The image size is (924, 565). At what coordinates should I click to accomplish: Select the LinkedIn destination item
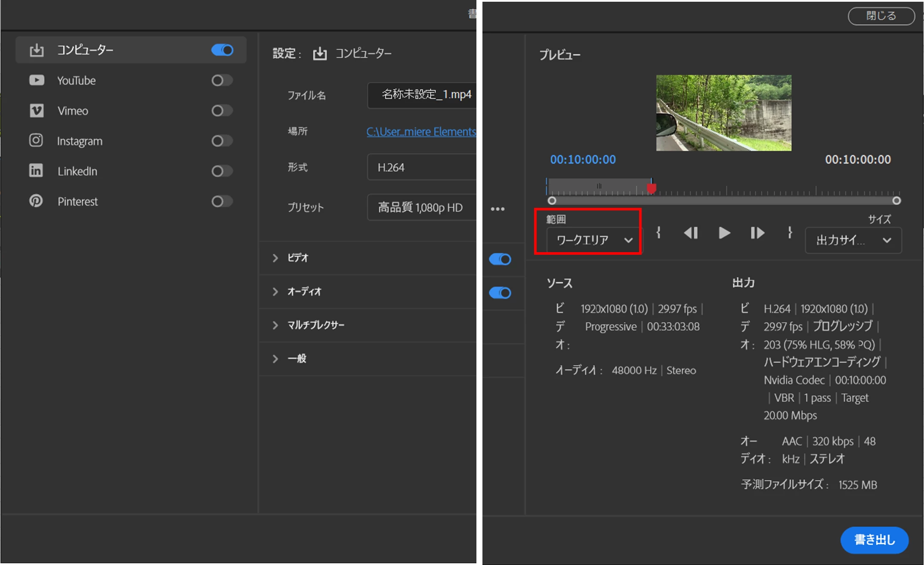[77, 171]
